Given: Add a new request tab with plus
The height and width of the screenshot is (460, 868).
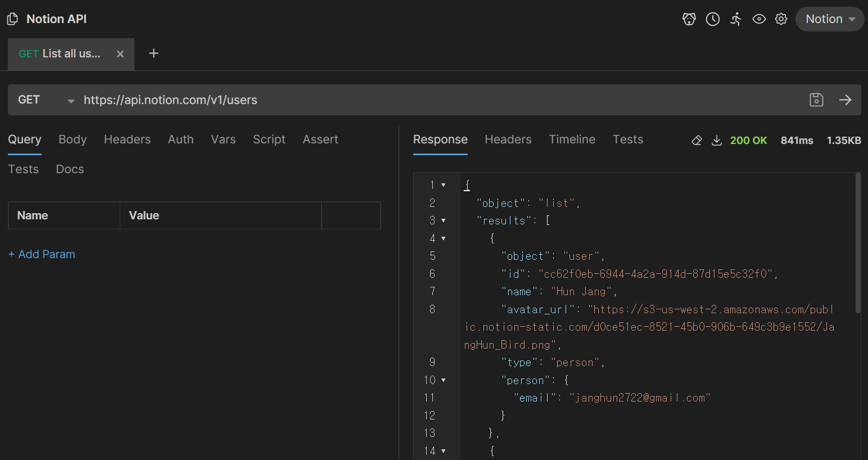Looking at the screenshot, I should 153,53.
